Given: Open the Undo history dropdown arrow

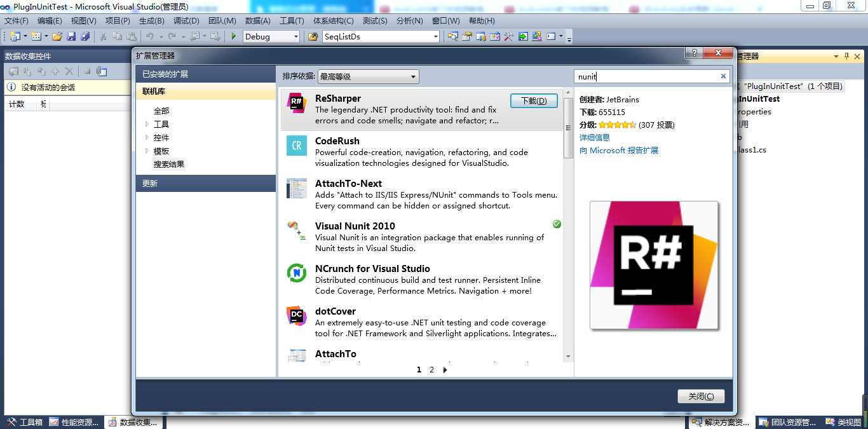Looking at the screenshot, I should pyautogui.click(x=161, y=37).
